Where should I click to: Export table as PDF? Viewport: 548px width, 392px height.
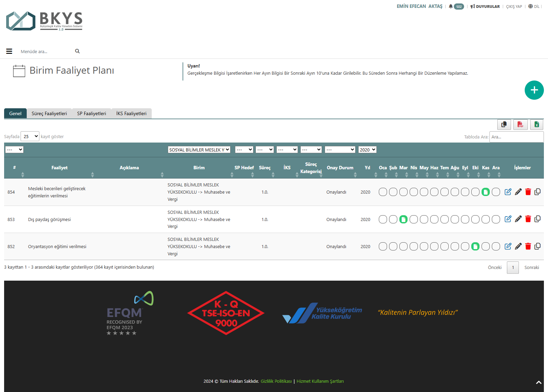click(x=520, y=124)
